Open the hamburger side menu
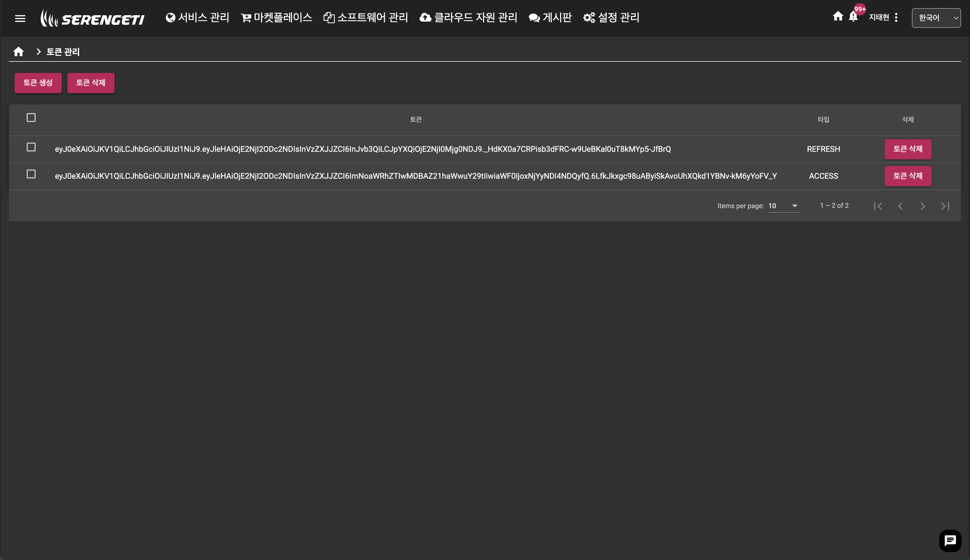Viewport: 970px width, 560px height. click(20, 18)
